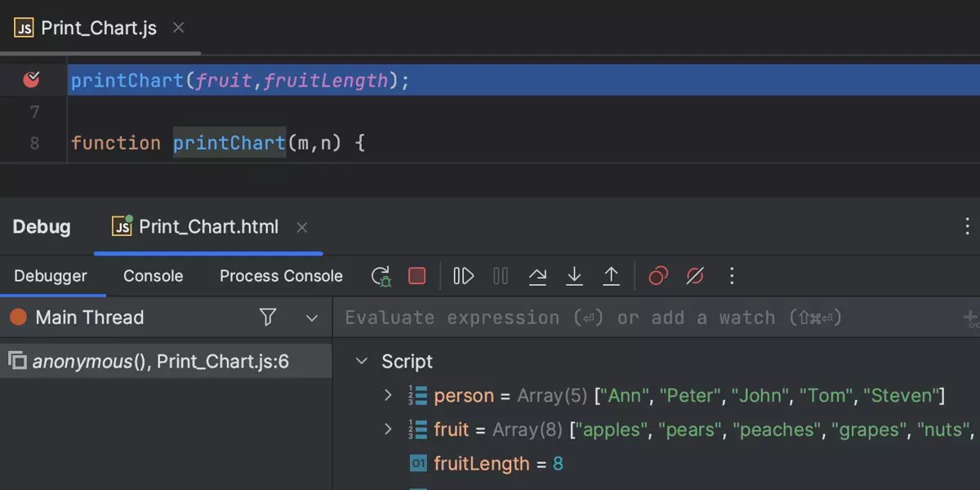980x490 pixels.
Task: Expand the person array variable
Action: point(387,394)
